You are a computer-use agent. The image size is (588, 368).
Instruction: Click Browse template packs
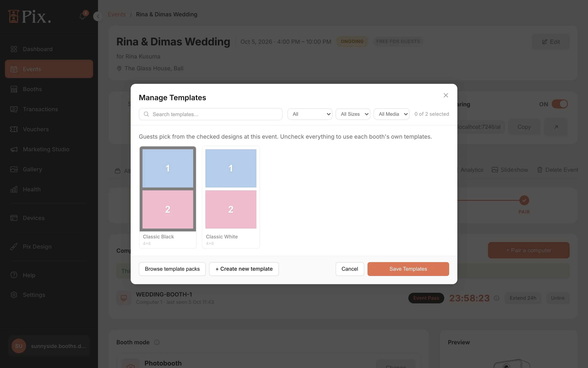172,269
